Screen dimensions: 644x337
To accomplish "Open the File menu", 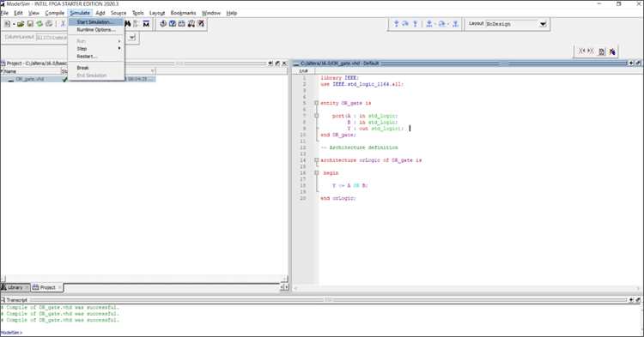I will pyautogui.click(x=4, y=13).
